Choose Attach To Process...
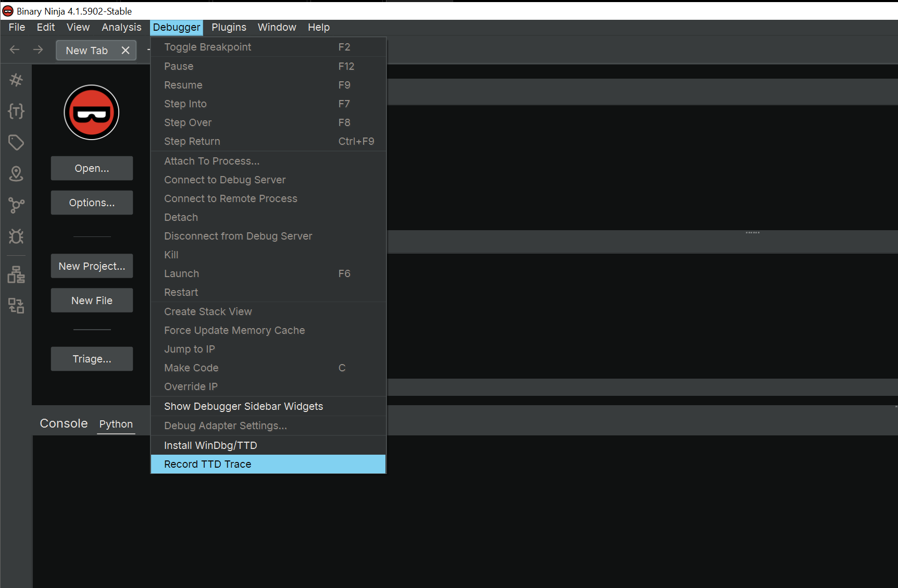The height and width of the screenshot is (588, 898). point(268,161)
